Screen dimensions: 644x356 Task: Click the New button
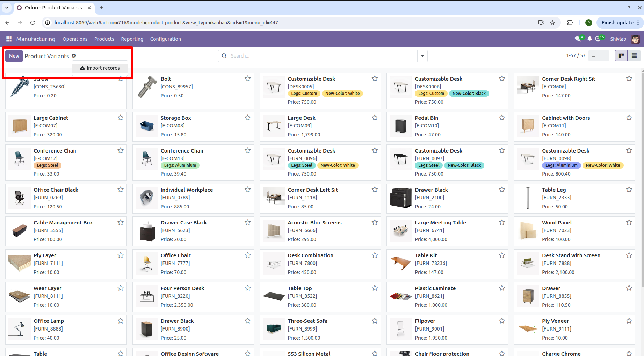tap(14, 56)
